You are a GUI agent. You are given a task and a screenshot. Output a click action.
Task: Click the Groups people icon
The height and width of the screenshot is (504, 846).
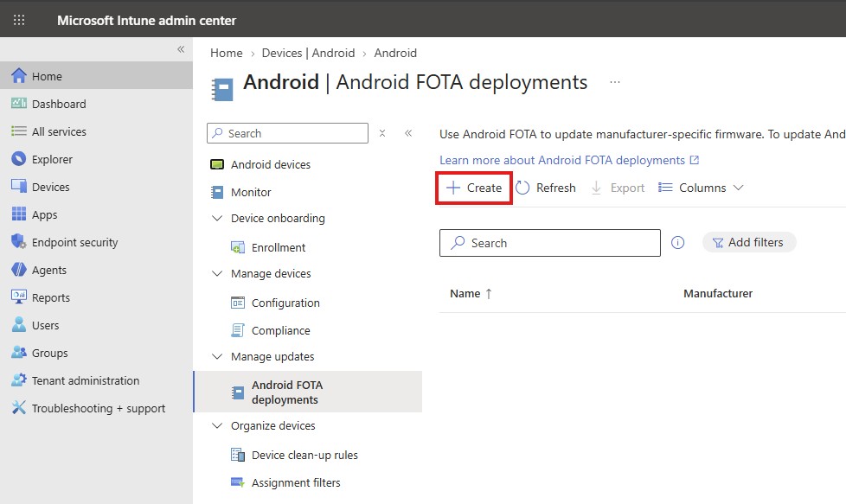tap(19, 353)
